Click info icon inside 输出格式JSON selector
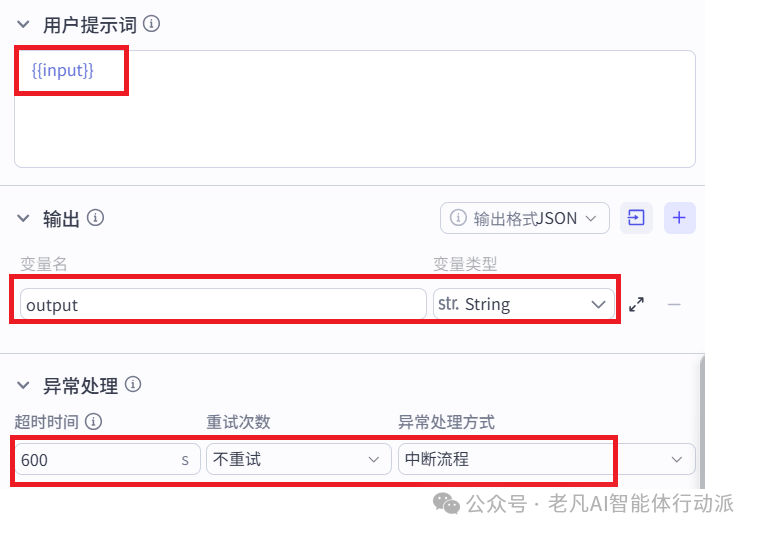The image size is (758, 534). (458, 218)
